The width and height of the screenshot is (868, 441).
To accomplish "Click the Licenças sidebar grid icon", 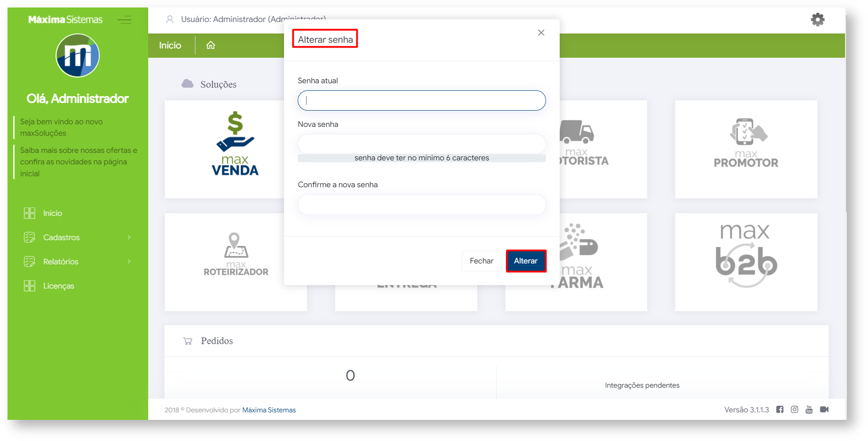I will [x=30, y=286].
